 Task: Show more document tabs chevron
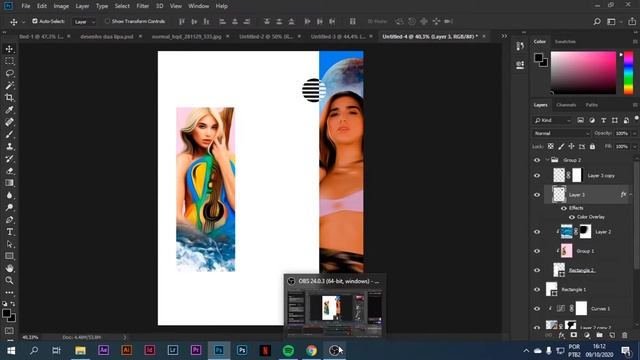(504, 36)
